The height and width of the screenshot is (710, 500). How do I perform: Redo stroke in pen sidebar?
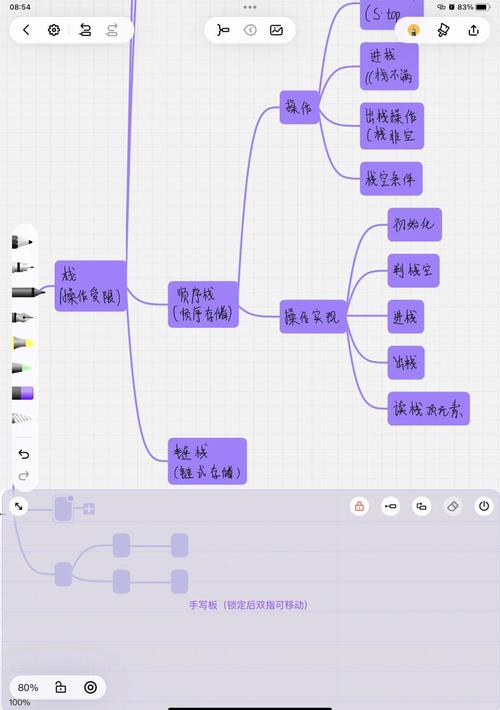24,475
